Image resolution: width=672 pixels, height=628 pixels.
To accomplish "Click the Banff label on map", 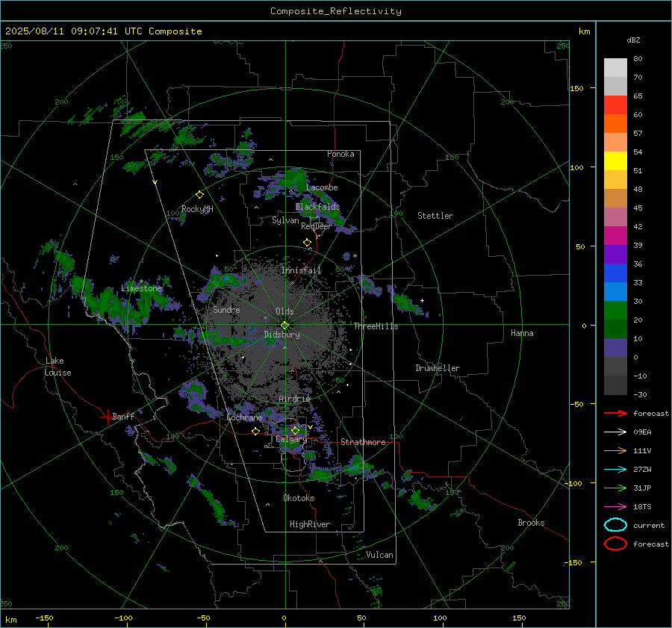I will coord(123,416).
